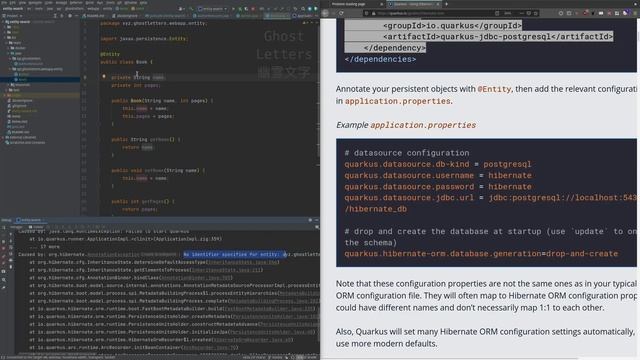Click the tracking protection shield icon
This screenshot has width=640, height=360.
point(367,13)
